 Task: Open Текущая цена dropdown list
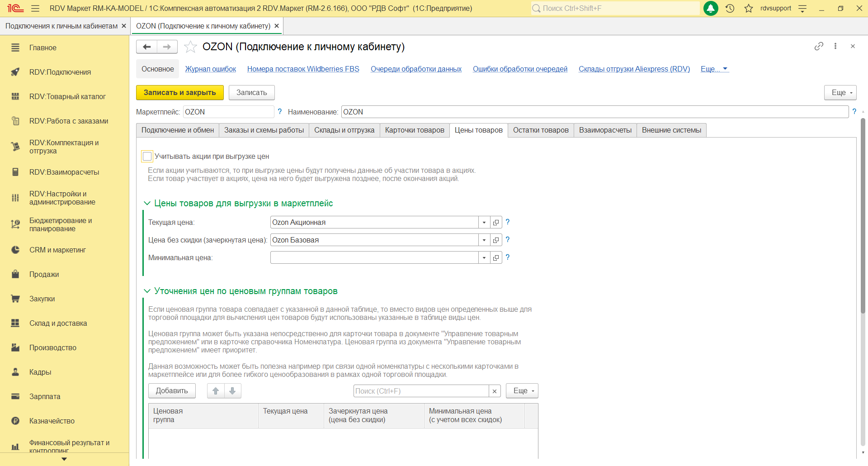coord(484,223)
